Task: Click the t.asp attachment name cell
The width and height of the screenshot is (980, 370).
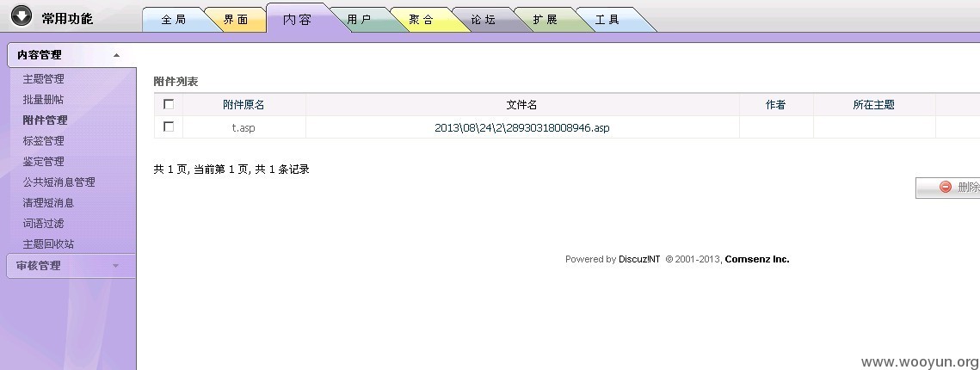Action: (243, 127)
